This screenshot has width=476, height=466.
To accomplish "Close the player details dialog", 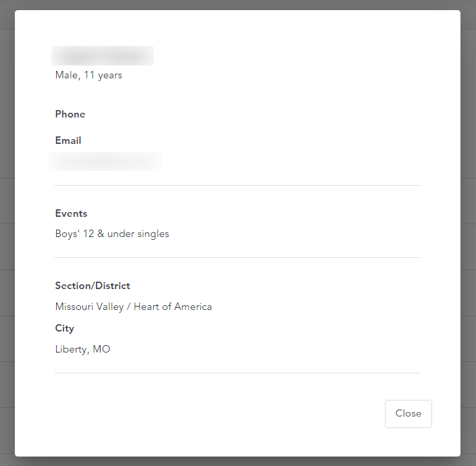I will (408, 414).
